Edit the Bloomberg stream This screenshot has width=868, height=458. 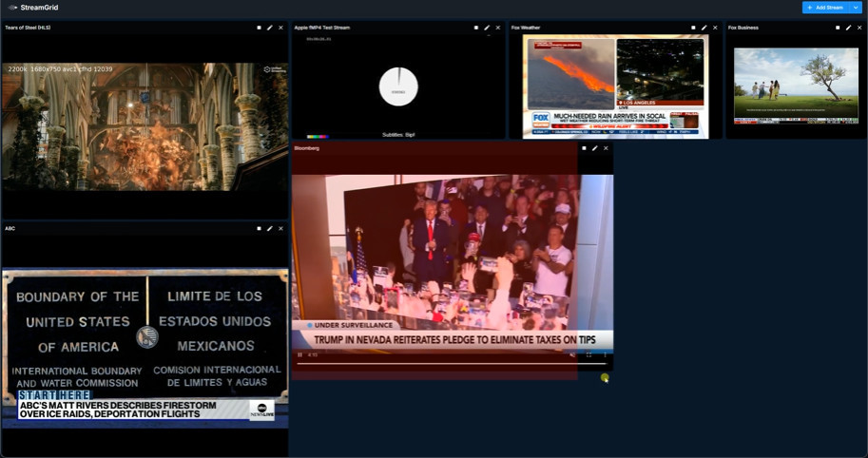(595, 148)
